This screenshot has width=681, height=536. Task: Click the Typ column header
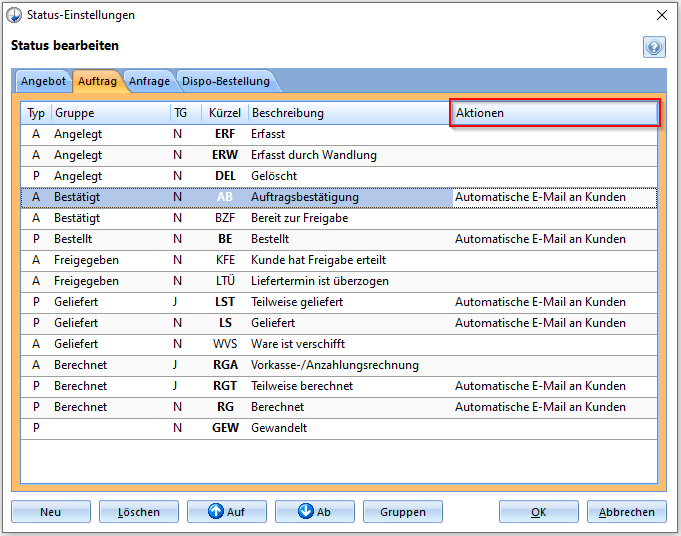coord(36,113)
